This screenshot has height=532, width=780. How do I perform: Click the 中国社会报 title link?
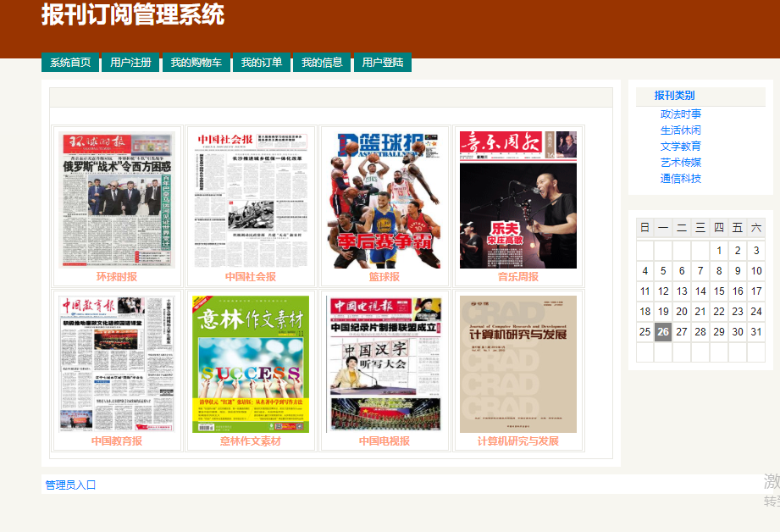pos(251,277)
